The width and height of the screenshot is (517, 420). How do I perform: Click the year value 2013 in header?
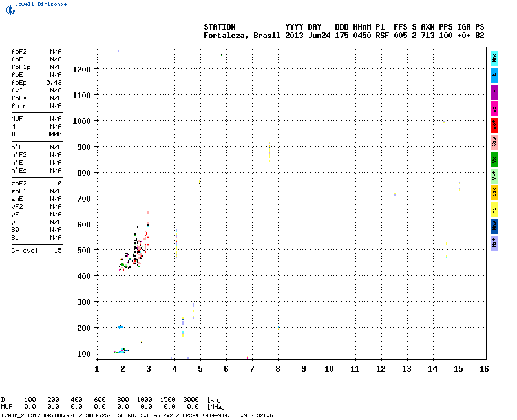[294, 36]
